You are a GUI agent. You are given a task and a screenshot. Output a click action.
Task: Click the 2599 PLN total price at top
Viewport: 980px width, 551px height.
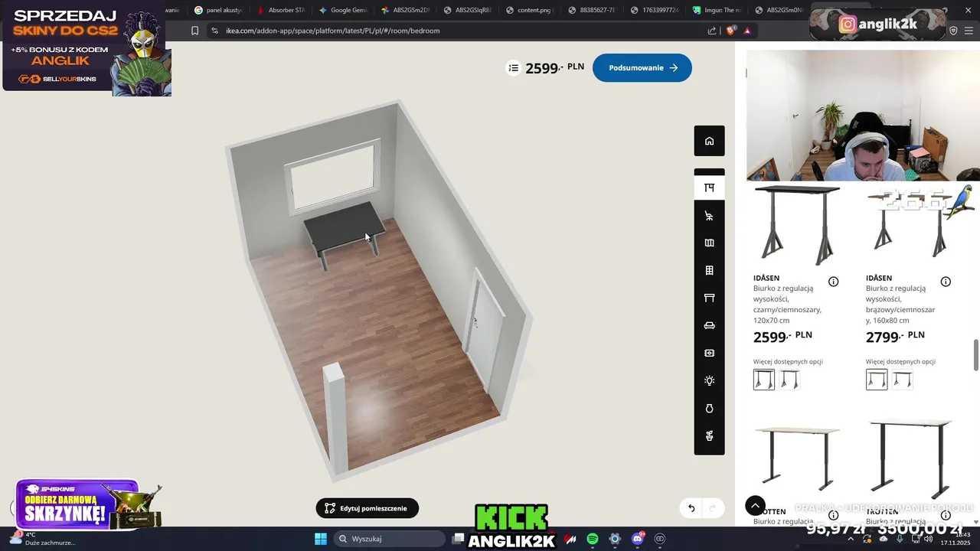click(x=554, y=68)
